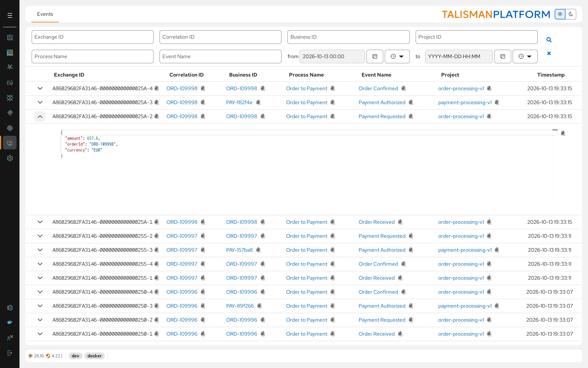Open the payment-processing-v1 link at 19:33:15
Screen dimensions: 588x368
(465, 102)
